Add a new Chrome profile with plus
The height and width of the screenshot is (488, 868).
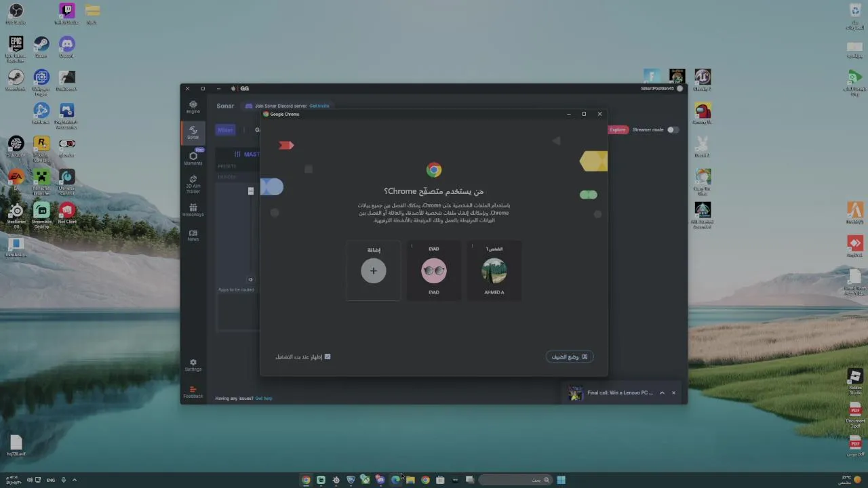click(x=374, y=270)
